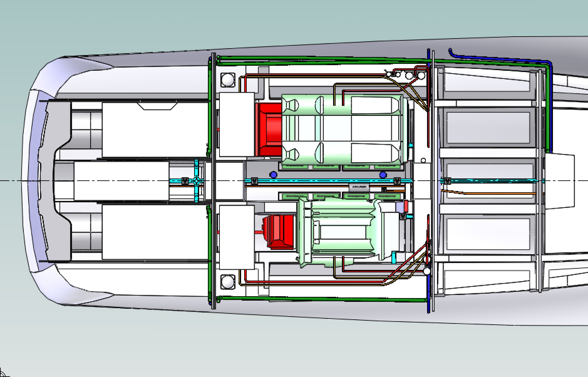The width and height of the screenshot is (588, 377).
Task: Select the cyan cross pipe fitting
Action: (197, 181)
